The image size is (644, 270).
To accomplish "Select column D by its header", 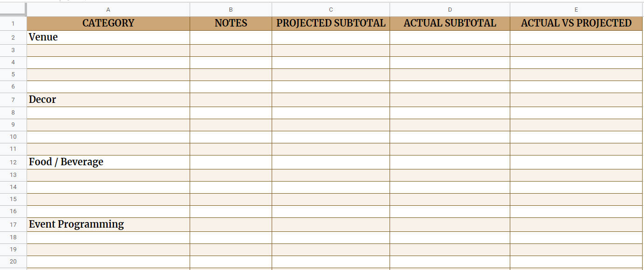I will click(450, 9).
